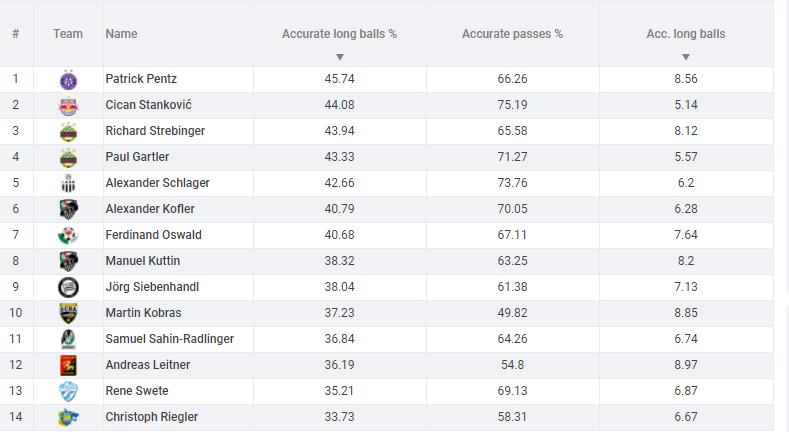Screen dimensions: 789x432
Task: Open Cican Stanković's Red Bull team logo
Action: click(68, 106)
